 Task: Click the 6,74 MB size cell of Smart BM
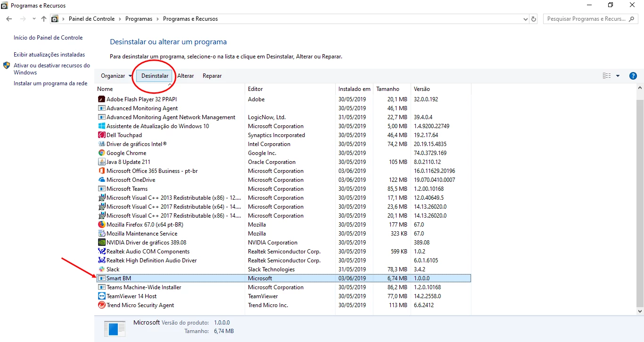click(397, 278)
